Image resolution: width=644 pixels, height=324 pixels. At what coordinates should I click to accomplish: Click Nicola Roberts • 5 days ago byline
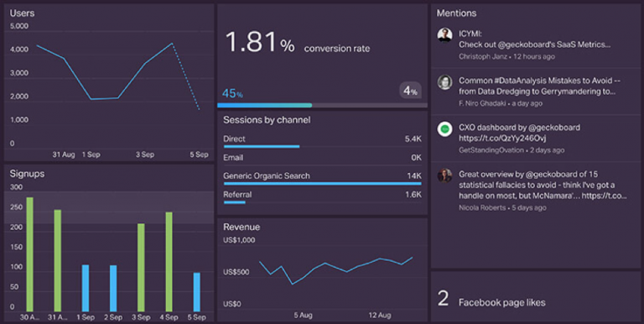503,207
